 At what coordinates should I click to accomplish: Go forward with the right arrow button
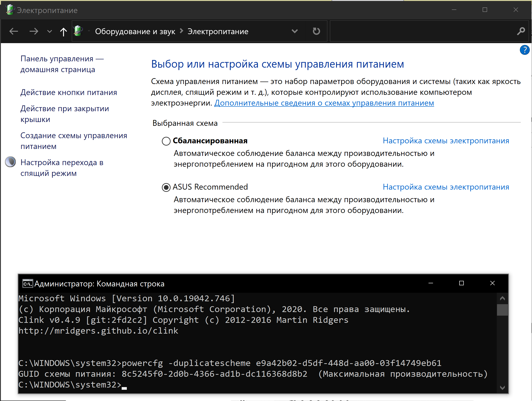[34, 31]
